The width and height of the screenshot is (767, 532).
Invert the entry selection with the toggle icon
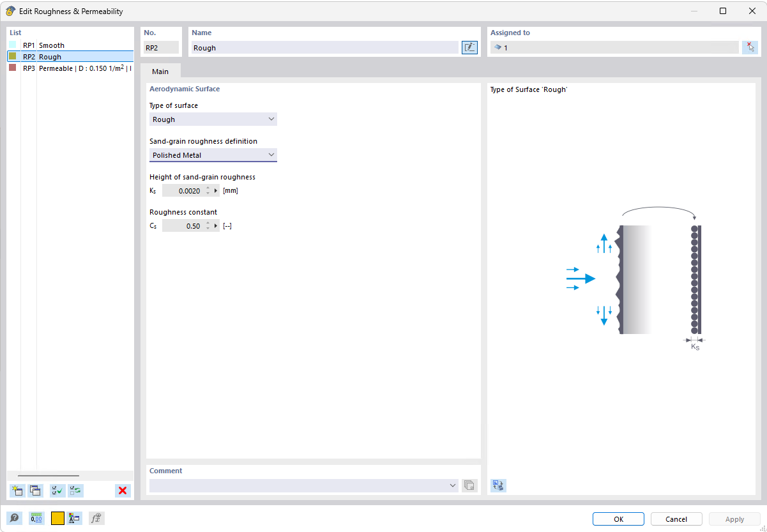75,490
